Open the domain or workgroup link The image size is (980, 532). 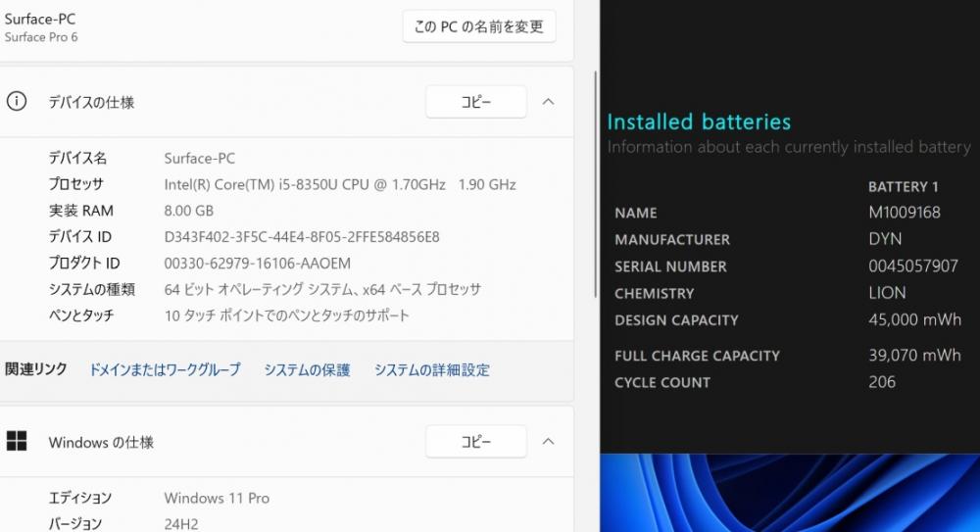[x=165, y=369]
